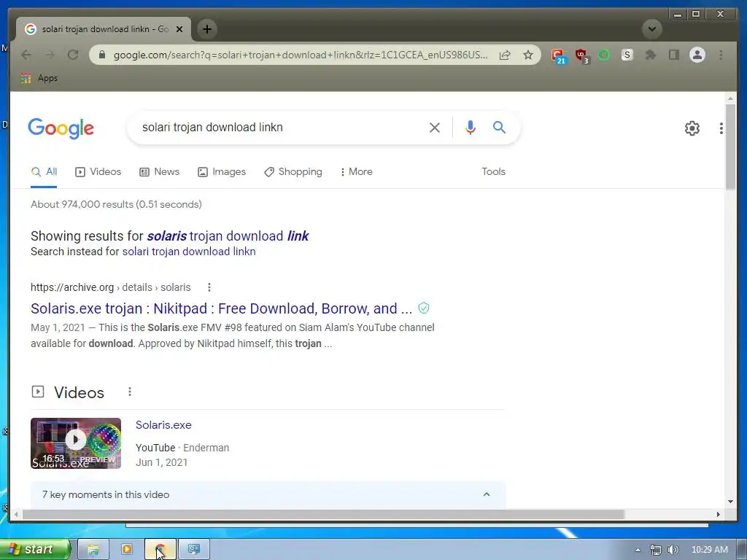Bookmark this page with the star icon
Image resolution: width=747 pixels, height=560 pixels.
528,55
